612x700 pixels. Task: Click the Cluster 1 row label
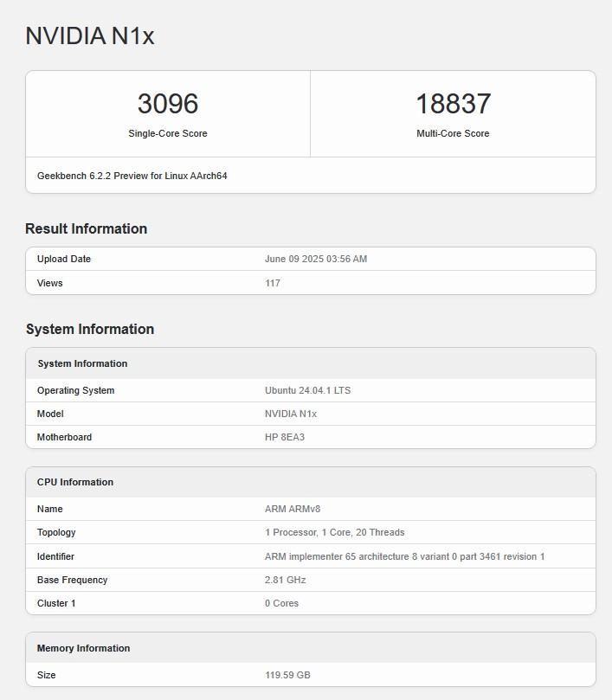56,603
